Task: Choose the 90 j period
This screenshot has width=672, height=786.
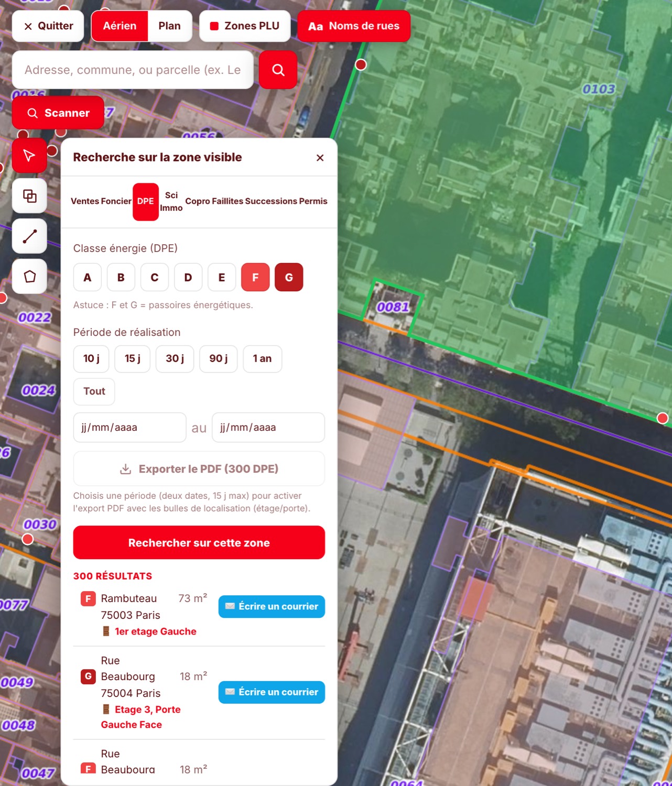Action: tap(219, 359)
